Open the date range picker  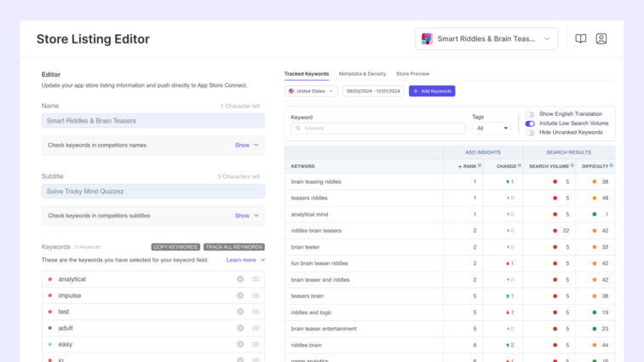click(373, 91)
